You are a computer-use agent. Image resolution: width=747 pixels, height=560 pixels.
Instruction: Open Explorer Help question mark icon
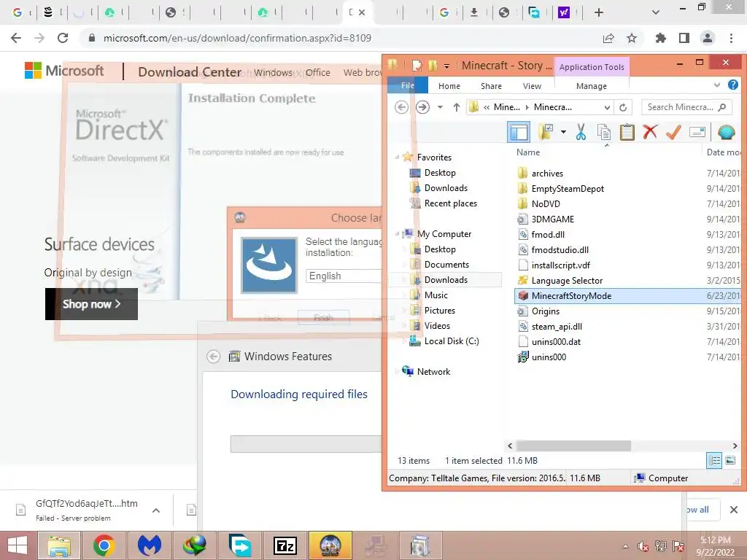click(732, 85)
